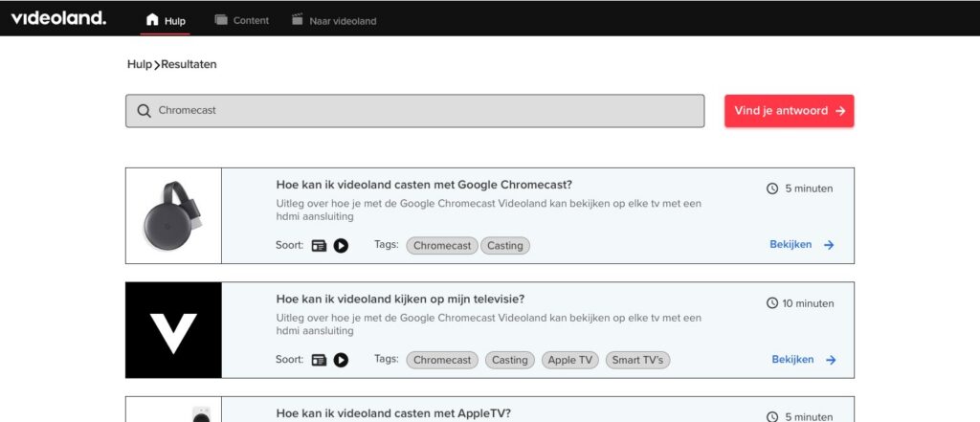Click the Tags label in the Google Chromecast result

coord(387,244)
